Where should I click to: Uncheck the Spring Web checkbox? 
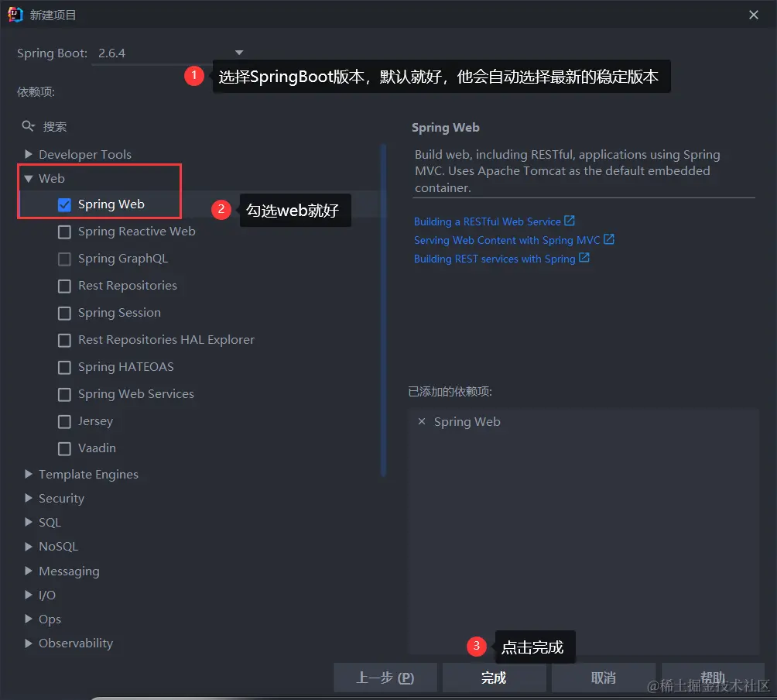coord(64,204)
